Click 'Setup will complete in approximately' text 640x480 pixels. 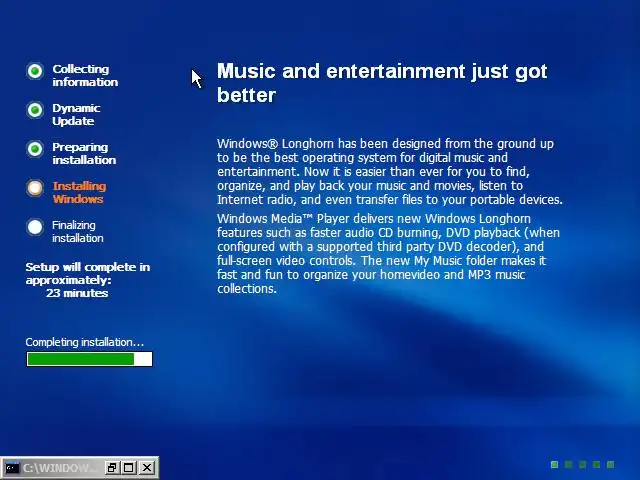coord(88,273)
